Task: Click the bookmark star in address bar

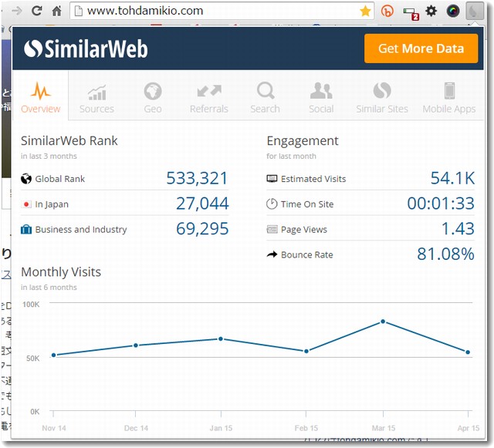Action: 365,11
